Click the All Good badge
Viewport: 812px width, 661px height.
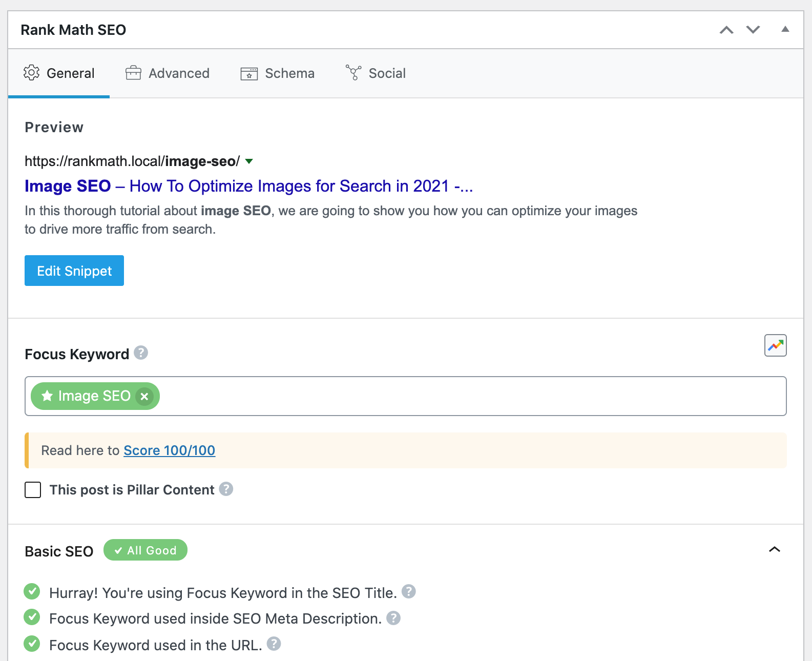145,550
